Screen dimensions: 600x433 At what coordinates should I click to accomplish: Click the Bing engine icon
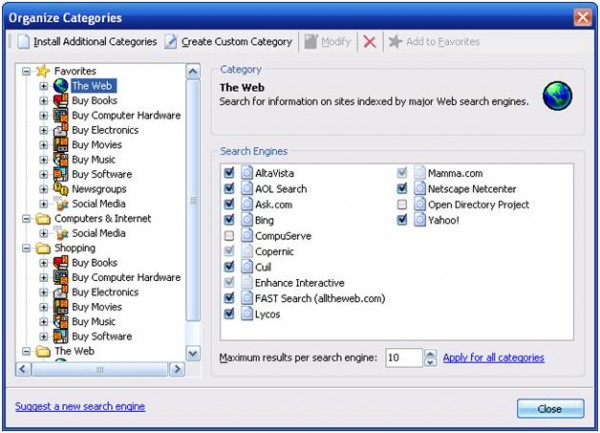(x=247, y=220)
